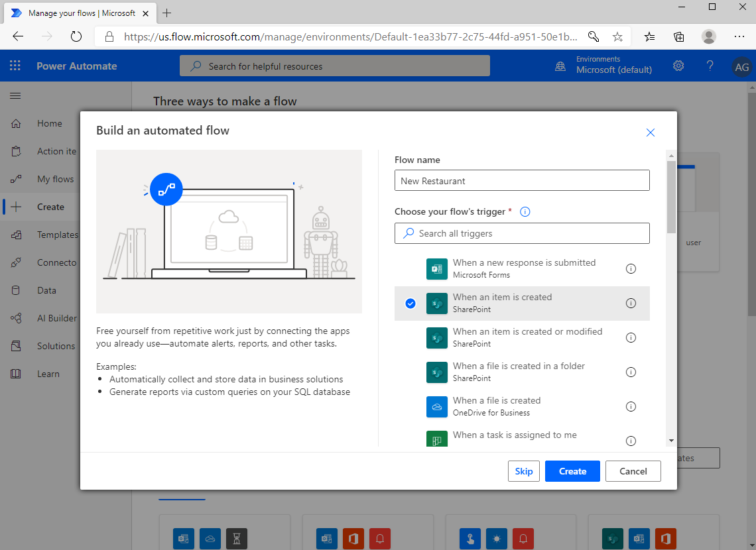Screen dimensions: 756x550
Task: Select OneDrive 'When a file is created'
Action: point(522,406)
